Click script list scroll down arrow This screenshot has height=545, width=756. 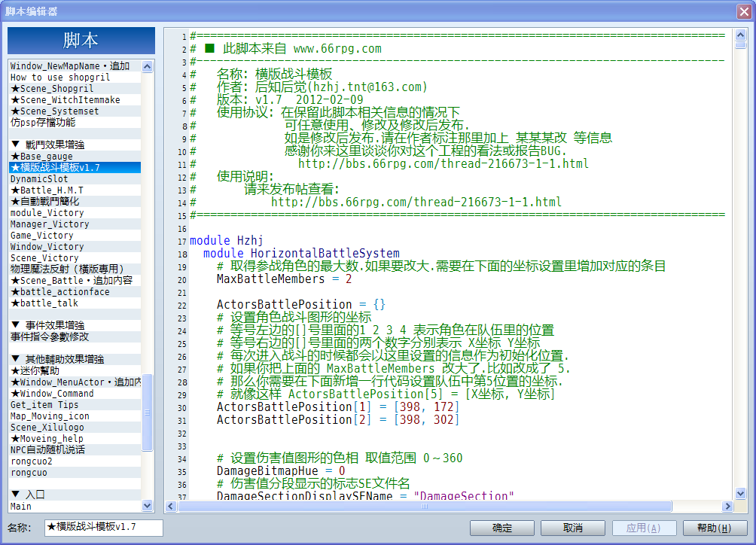(148, 506)
